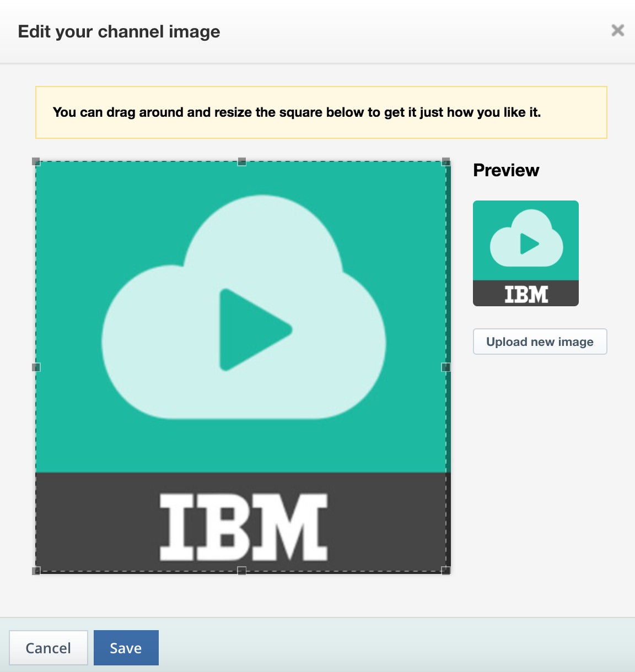Click the top-center crop handle

click(241, 161)
